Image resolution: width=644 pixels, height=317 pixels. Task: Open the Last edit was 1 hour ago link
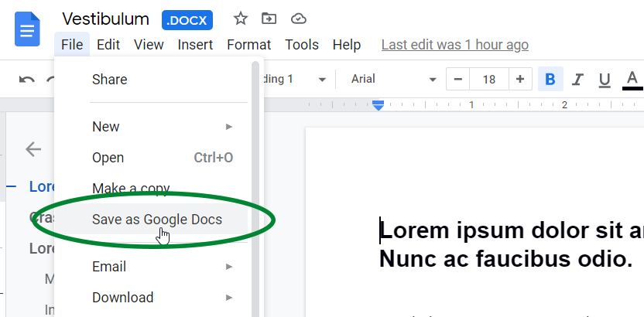455,45
